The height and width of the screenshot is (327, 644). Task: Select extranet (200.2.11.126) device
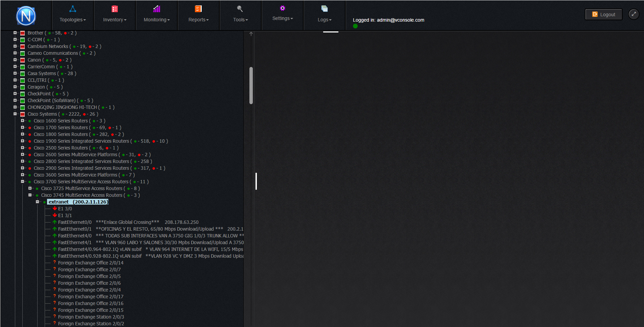pos(78,202)
